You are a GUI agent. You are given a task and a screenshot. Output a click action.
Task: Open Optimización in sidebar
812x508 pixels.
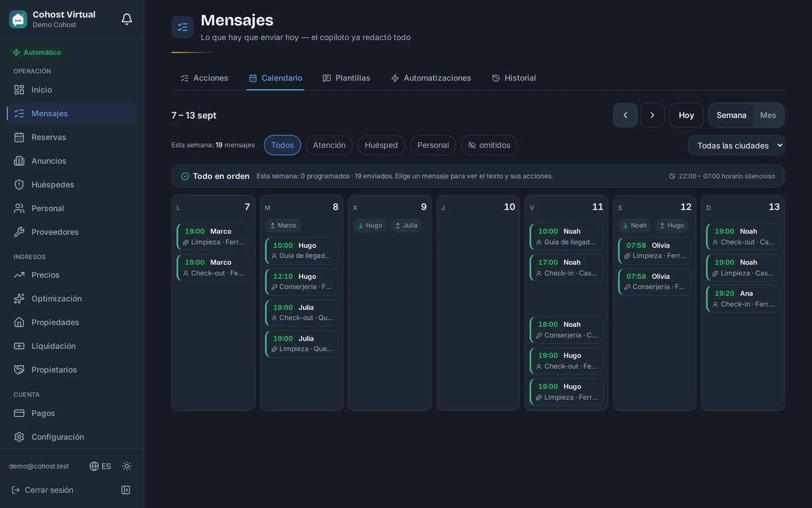pos(72,299)
